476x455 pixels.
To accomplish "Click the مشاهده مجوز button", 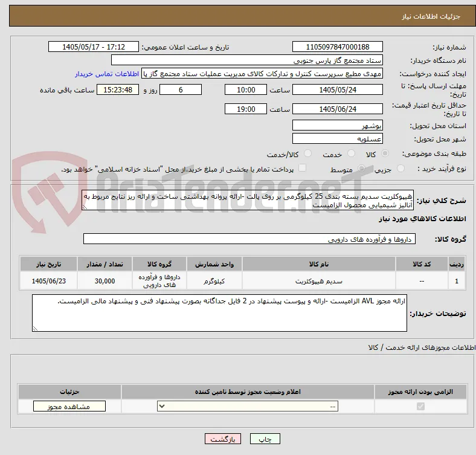I will [69, 407].
